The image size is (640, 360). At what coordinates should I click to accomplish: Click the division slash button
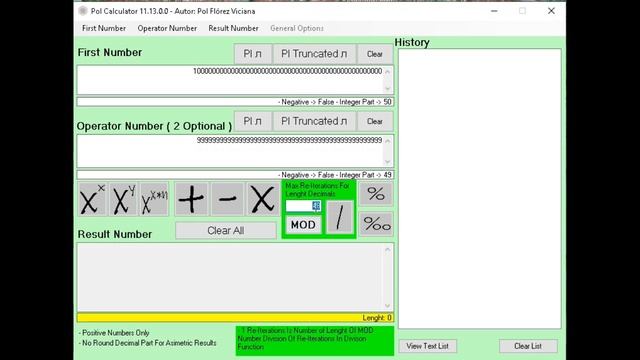[x=340, y=217]
